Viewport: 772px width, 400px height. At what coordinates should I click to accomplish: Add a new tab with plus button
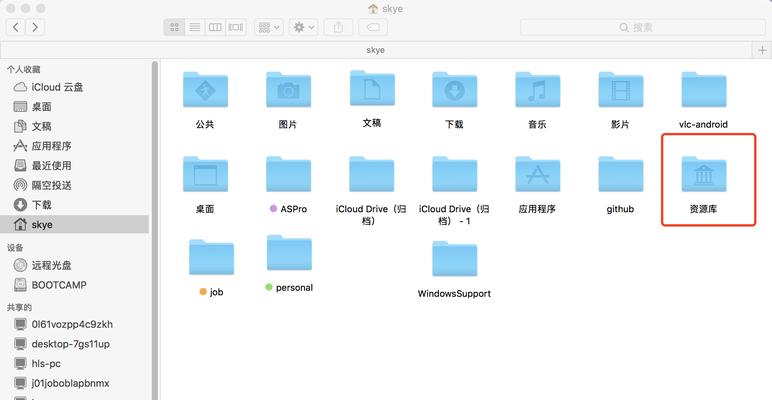[762, 50]
